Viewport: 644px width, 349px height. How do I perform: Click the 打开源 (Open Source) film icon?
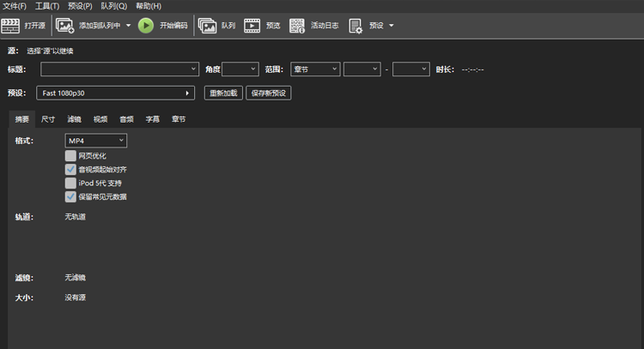point(11,26)
